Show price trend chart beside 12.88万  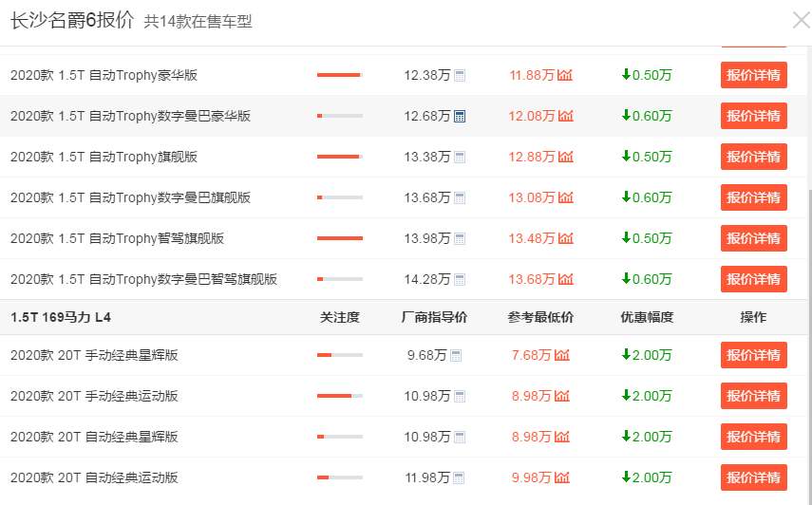click(565, 158)
